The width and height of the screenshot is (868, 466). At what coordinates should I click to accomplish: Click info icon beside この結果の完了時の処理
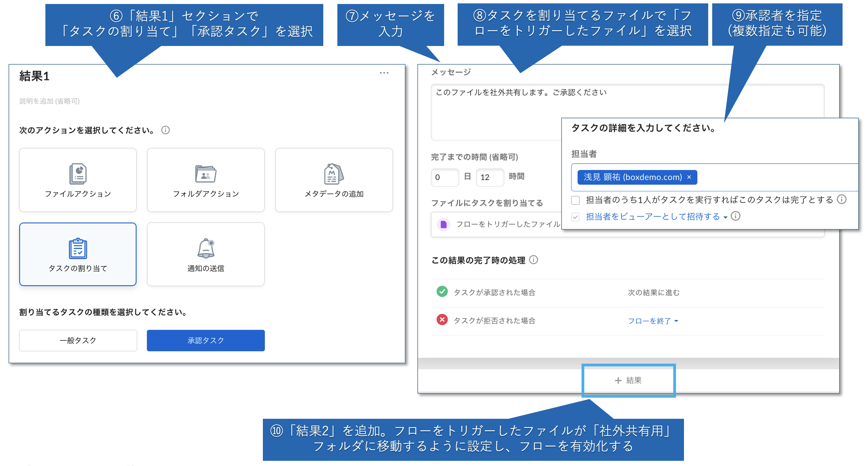[534, 260]
